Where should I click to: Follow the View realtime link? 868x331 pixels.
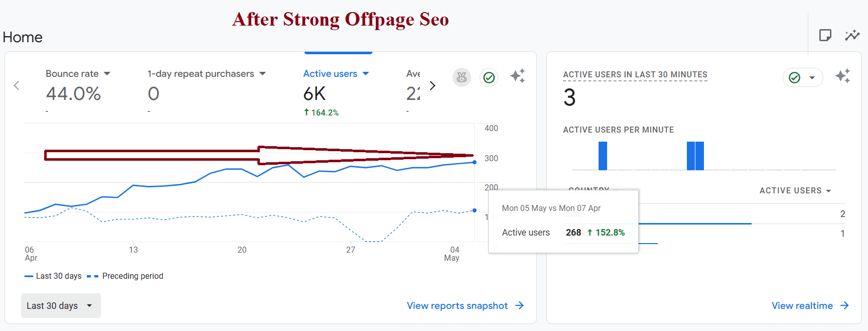[809, 306]
